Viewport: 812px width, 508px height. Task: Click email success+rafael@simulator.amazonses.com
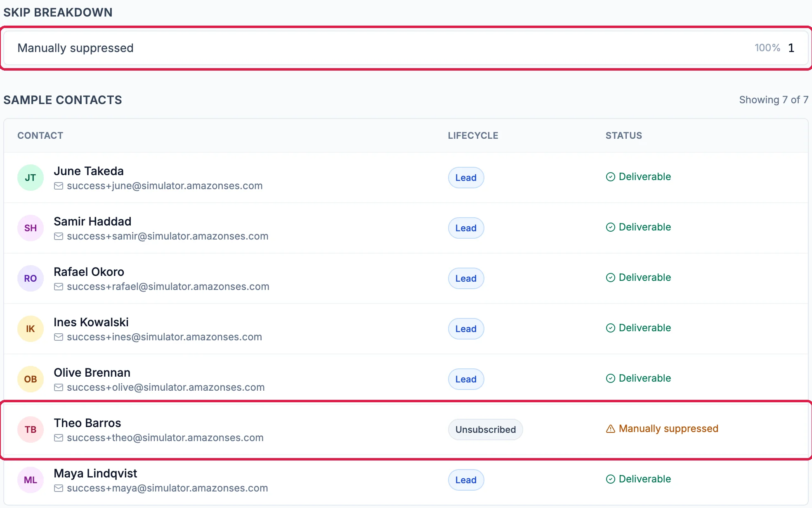pos(168,287)
